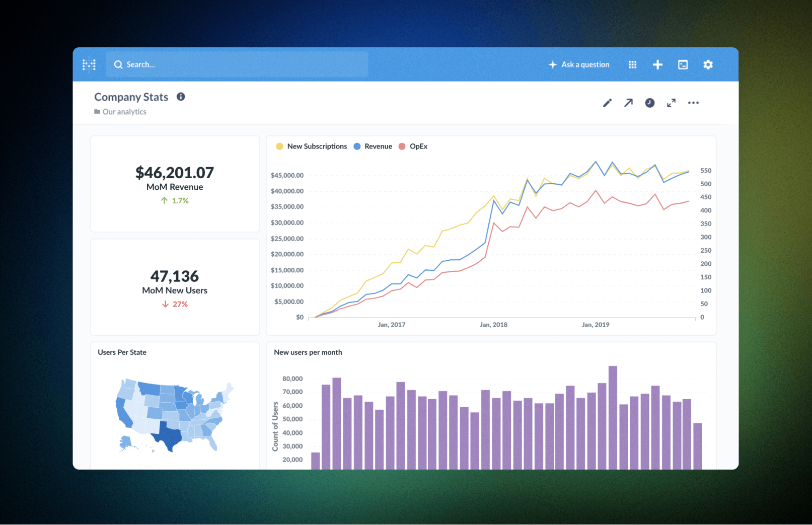This screenshot has width=812, height=525.
Task: Click the yellow New Subscriptions legend dot
Action: (x=280, y=146)
